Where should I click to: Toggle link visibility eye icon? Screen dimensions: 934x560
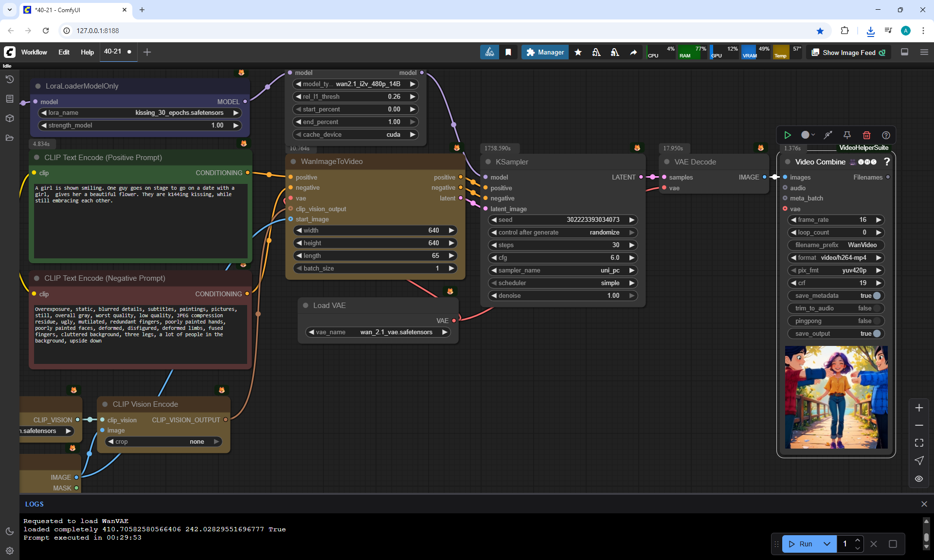pyautogui.click(x=919, y=479)
